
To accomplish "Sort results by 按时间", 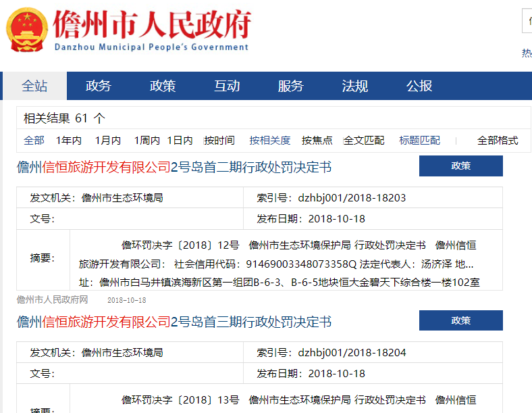I will click(219, 140).
